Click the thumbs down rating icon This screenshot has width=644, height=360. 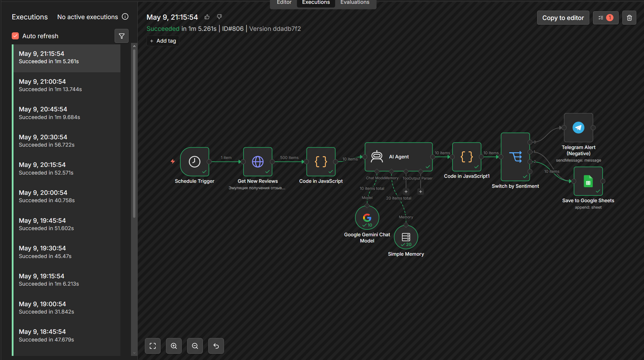(x=219, y=17)
